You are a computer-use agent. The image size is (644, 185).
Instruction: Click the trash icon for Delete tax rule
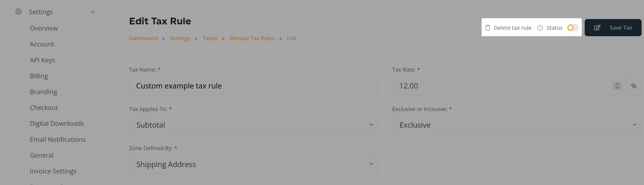[x=488, y=28]
